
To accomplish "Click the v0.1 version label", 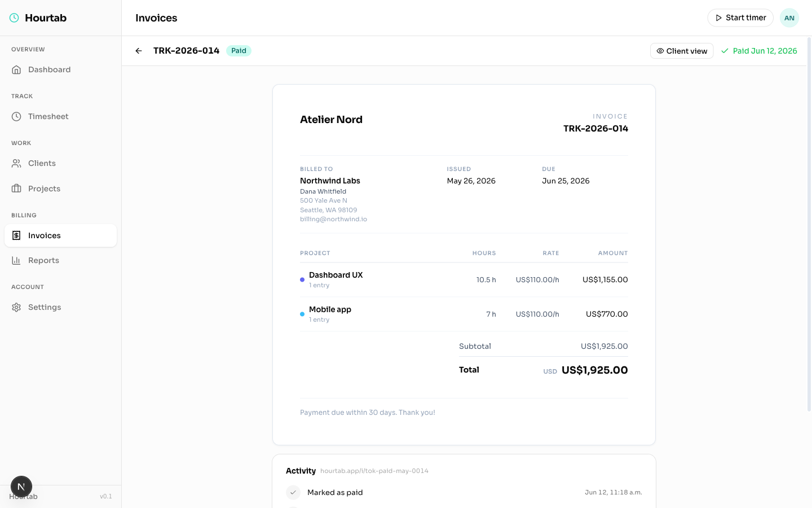I will 106,497.
